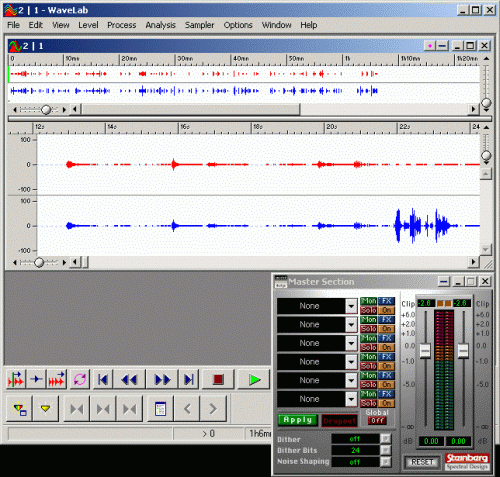Image resolution: width=500 pixels, height=477 pixels.
Task: Click the first gray bowtie icon
Action: click(77, 409)
